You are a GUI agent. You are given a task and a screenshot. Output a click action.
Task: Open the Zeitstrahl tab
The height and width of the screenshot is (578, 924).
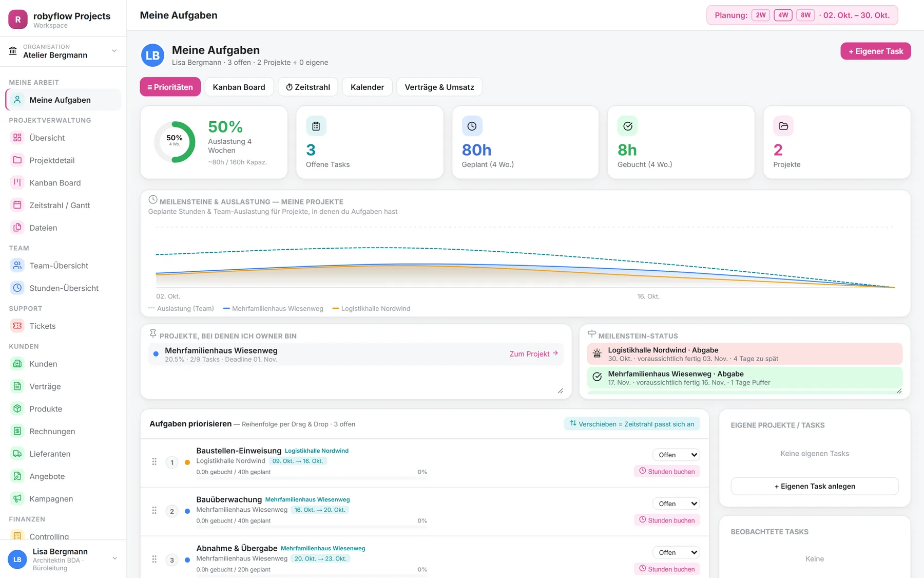click(308, 87)
